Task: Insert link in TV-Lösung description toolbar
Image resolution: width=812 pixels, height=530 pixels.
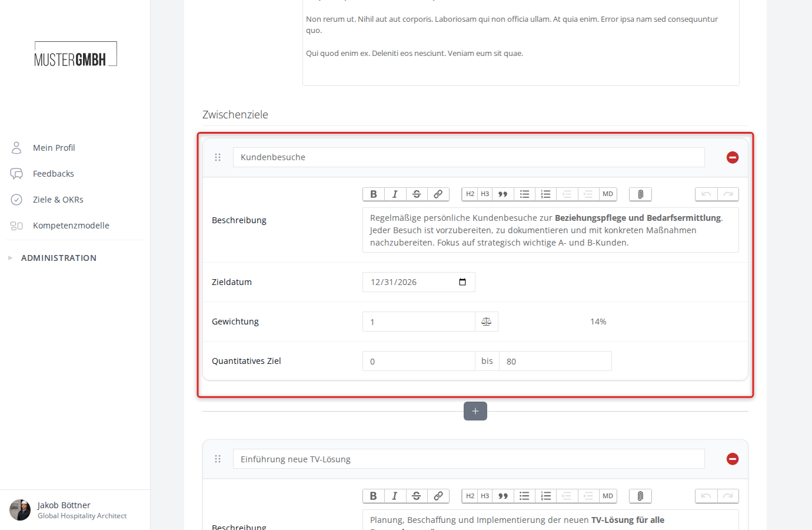Action: tap(438, 496)
